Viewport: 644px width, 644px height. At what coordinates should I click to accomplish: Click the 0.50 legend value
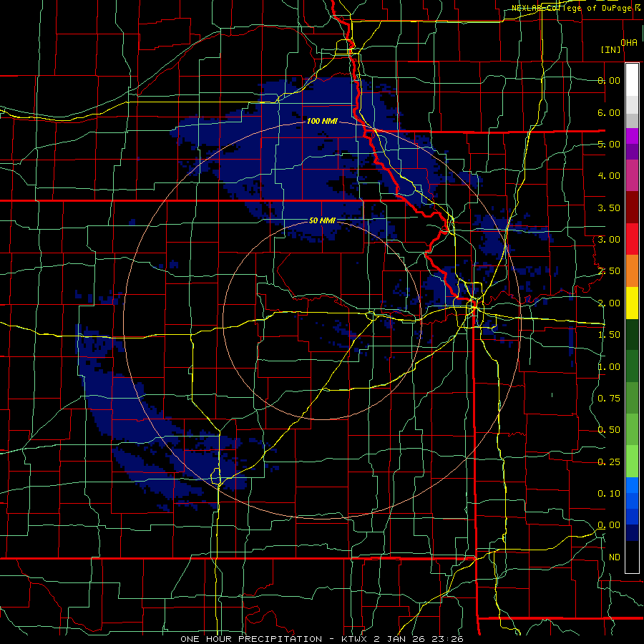click(609, 430)
